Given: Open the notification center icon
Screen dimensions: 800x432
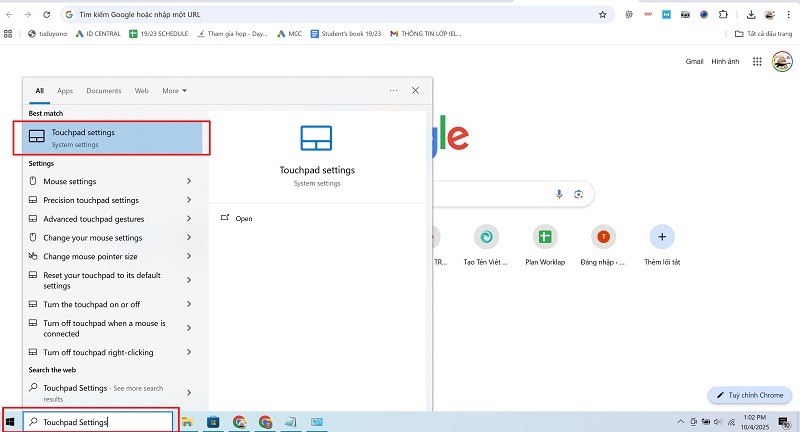Looking at the screenshot, I should (784, 422).
